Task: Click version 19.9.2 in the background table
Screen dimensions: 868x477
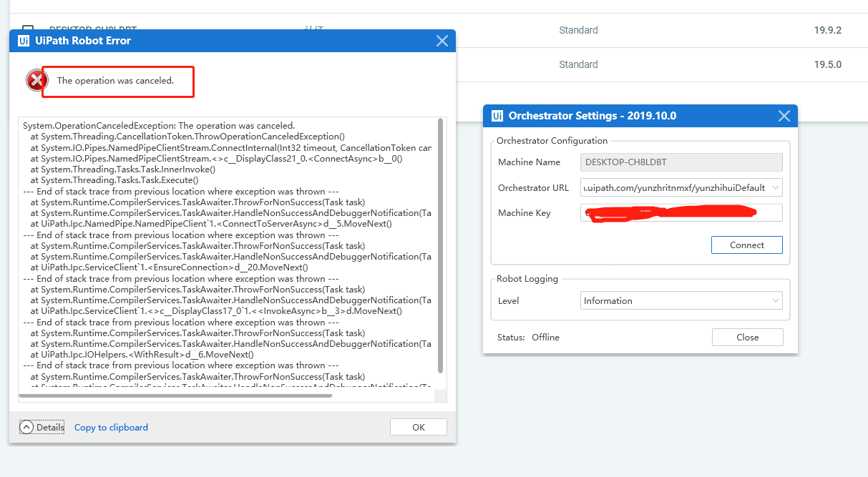Action: pyautogui.click(x=827, y=30)
